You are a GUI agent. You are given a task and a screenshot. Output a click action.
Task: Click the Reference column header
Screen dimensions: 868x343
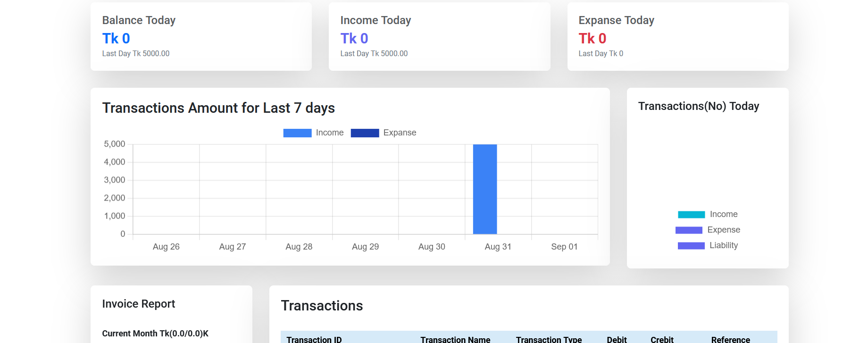(x=730, y=339)
